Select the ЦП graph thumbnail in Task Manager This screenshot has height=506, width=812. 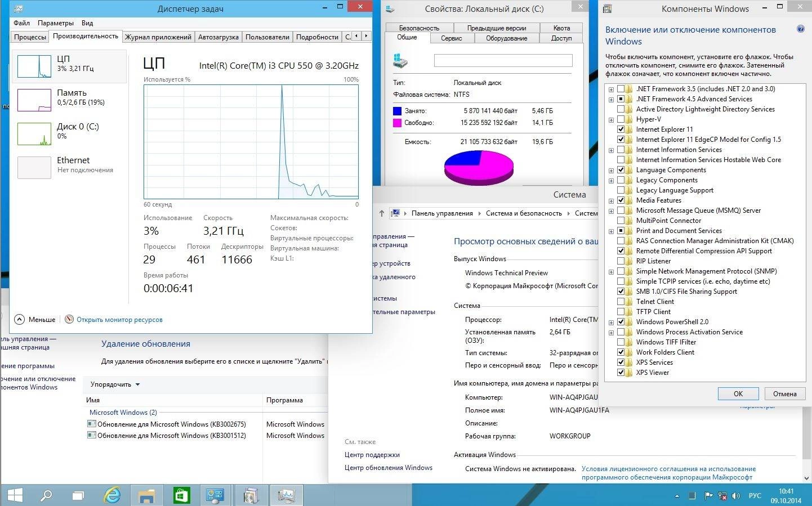pos(34,66)
